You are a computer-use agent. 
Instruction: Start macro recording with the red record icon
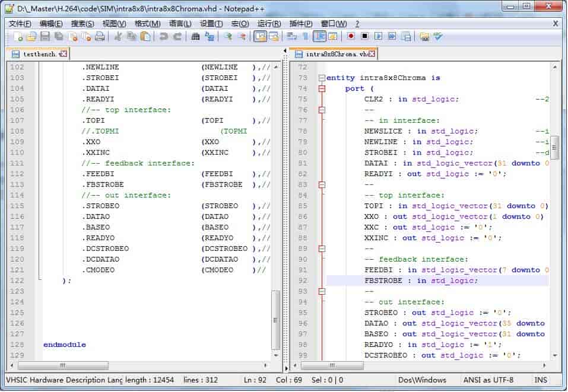[351, 37]
